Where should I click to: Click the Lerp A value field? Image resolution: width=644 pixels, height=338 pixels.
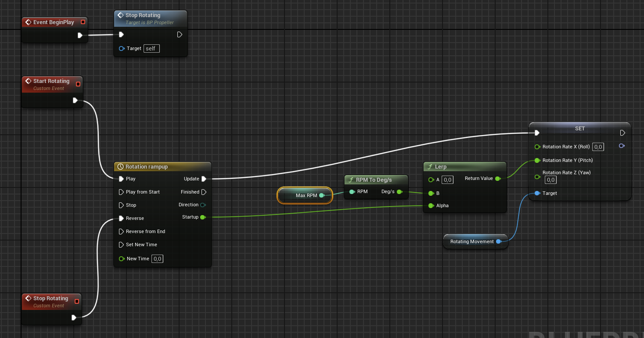447,180
